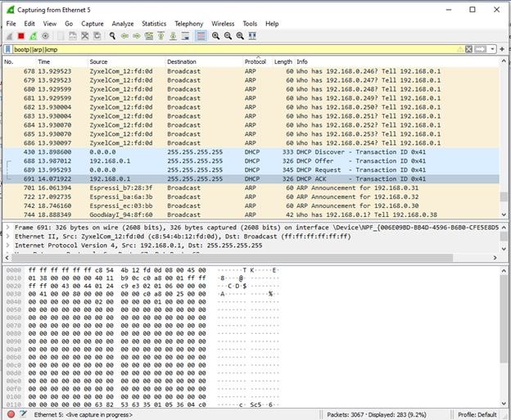Open the View menu
This screenshot has width=511, height=420.
50,24
